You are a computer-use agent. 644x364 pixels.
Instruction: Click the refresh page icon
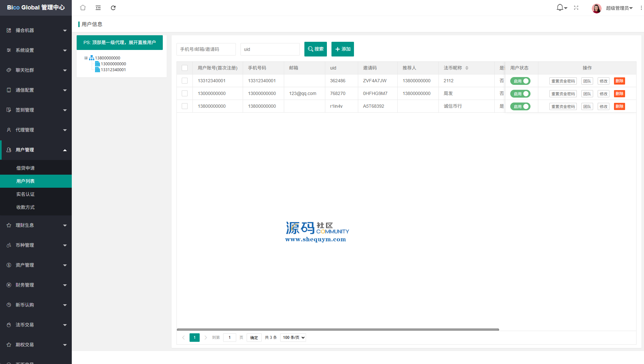pos(113,8)
